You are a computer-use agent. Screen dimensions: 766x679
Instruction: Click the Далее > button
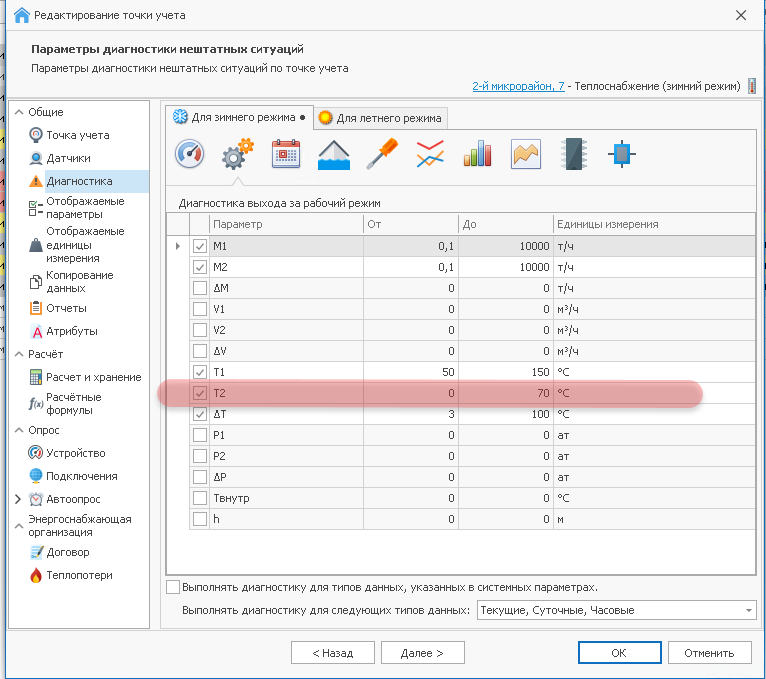419,652
